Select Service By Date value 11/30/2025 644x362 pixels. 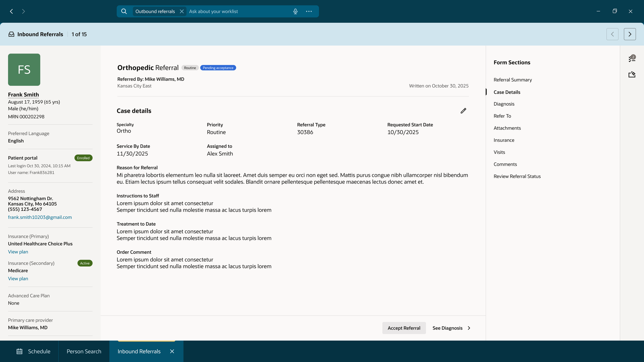click(132, 154)
